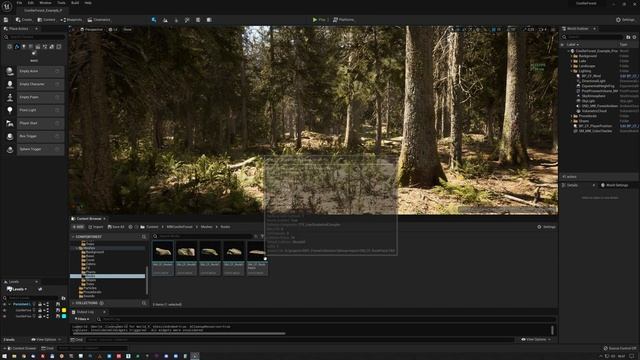
Task: Collapse the Lighting folder in World Outliner
Action: (571, 71)
